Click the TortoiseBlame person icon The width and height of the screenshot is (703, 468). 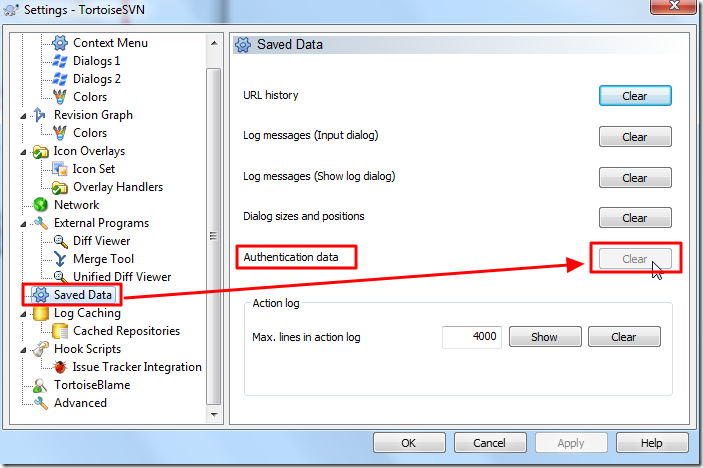(40, 385)
